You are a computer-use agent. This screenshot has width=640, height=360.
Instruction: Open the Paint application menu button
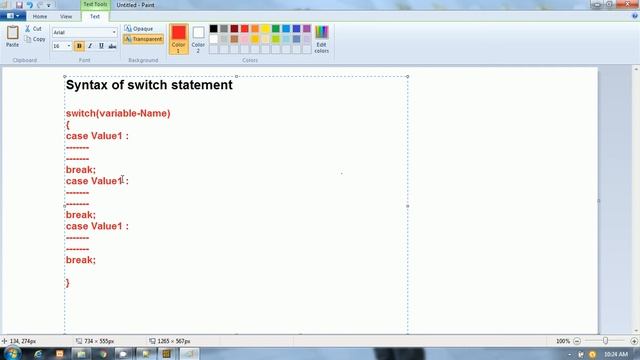click(x=13, y=16)
